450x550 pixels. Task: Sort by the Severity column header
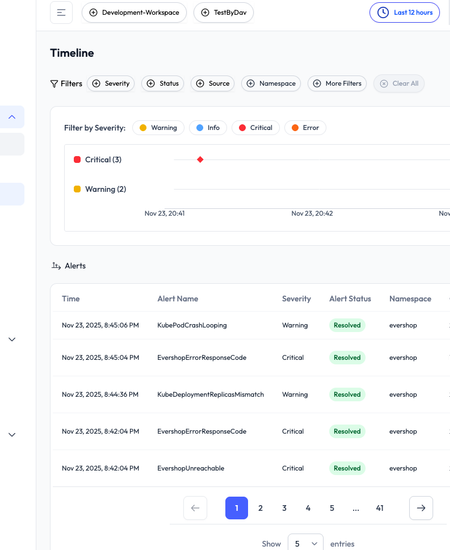[296, 299]
